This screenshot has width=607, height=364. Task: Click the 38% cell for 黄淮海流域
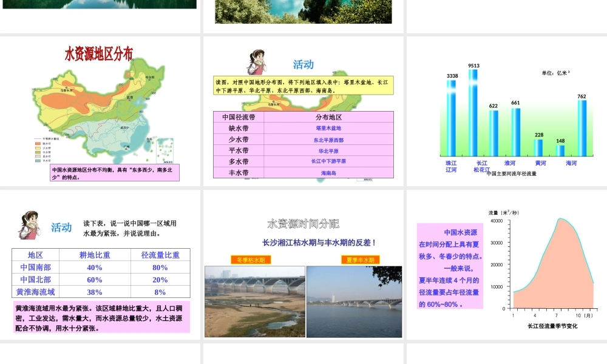tap(95, 292)
